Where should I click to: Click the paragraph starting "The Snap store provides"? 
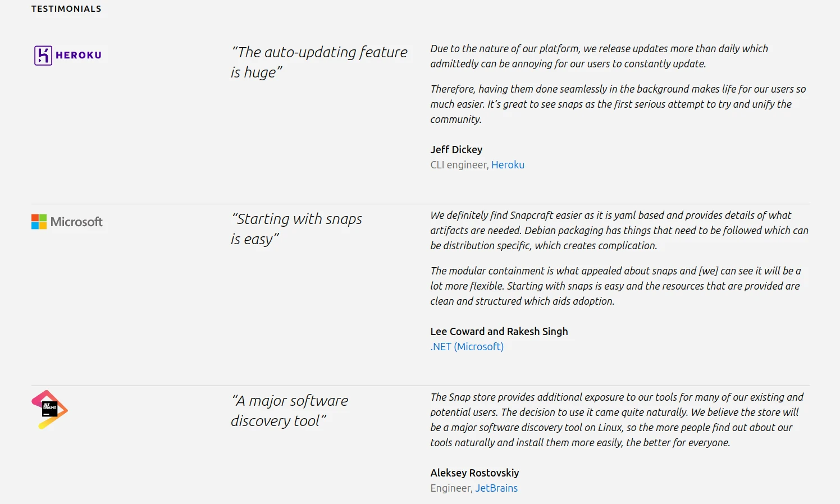point(617,420)
